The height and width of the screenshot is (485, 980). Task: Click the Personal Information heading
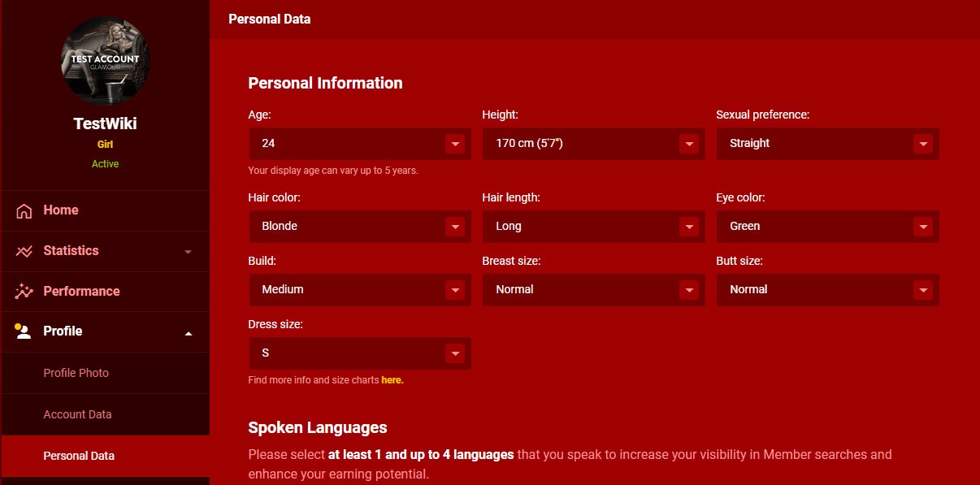(325, 83)
